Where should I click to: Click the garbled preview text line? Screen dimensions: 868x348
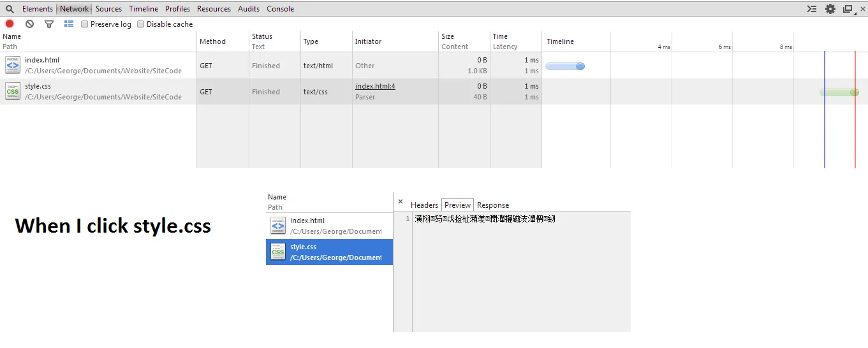click(485, 219)
